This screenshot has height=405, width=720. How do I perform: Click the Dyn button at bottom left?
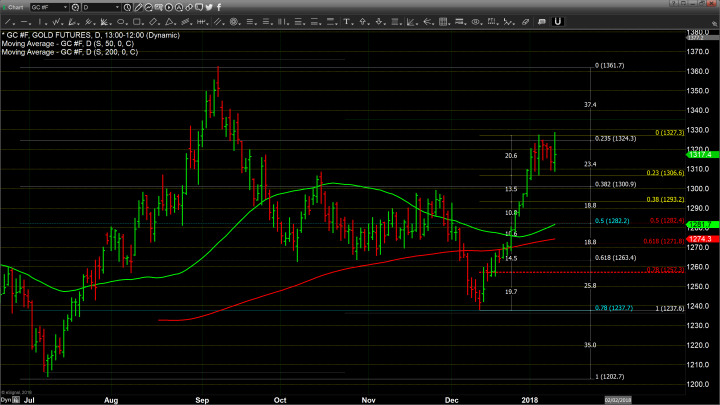coord(6,400)
